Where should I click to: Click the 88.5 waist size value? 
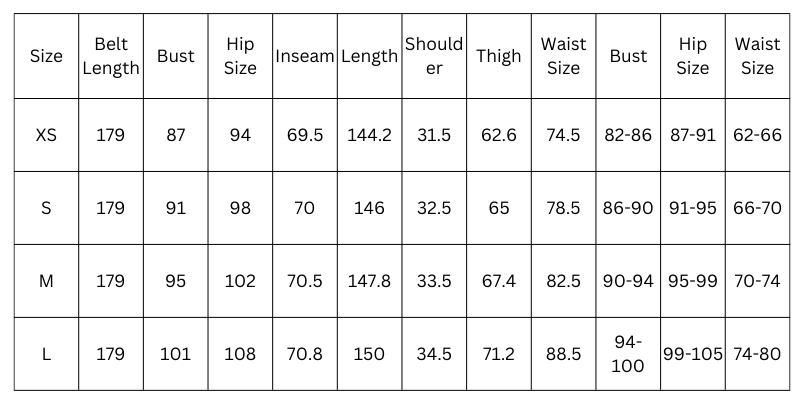(563, 354)
